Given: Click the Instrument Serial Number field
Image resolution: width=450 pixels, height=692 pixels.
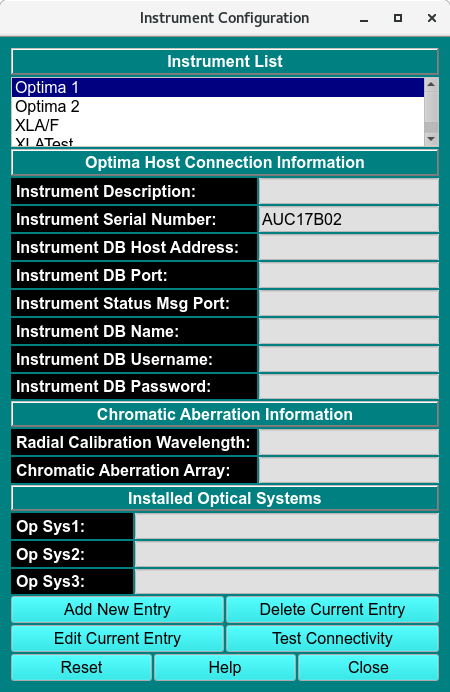Looking at the screenshot, I should pos(349,219).
